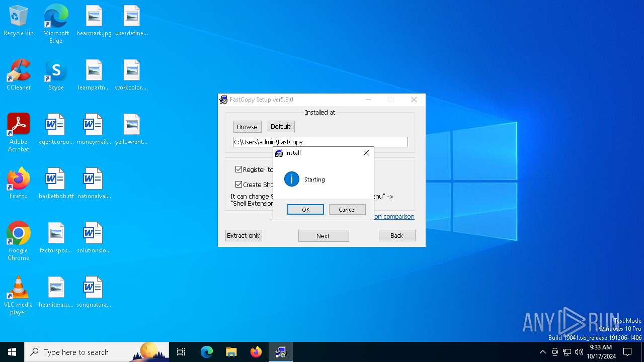Show hidden system tray icons
This screenshot has height=362, width=644.
[x=542, y=352]
